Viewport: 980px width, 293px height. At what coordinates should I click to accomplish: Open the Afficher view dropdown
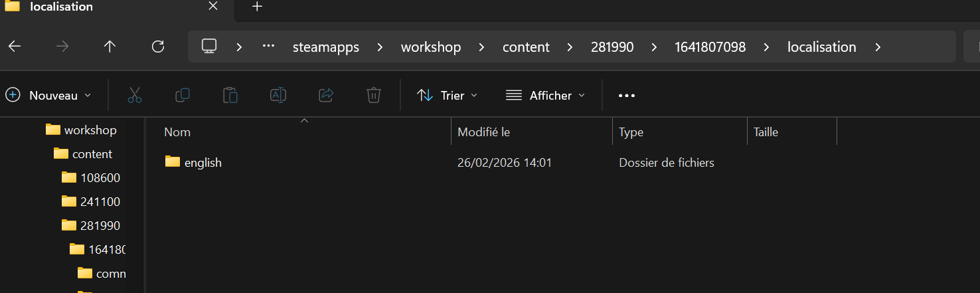point(545,95)
